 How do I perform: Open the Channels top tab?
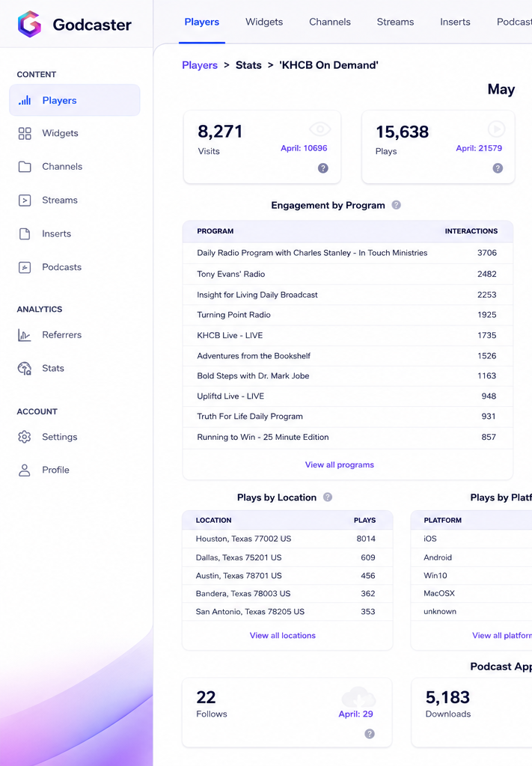pyautogui.click(x=330, y=22)
